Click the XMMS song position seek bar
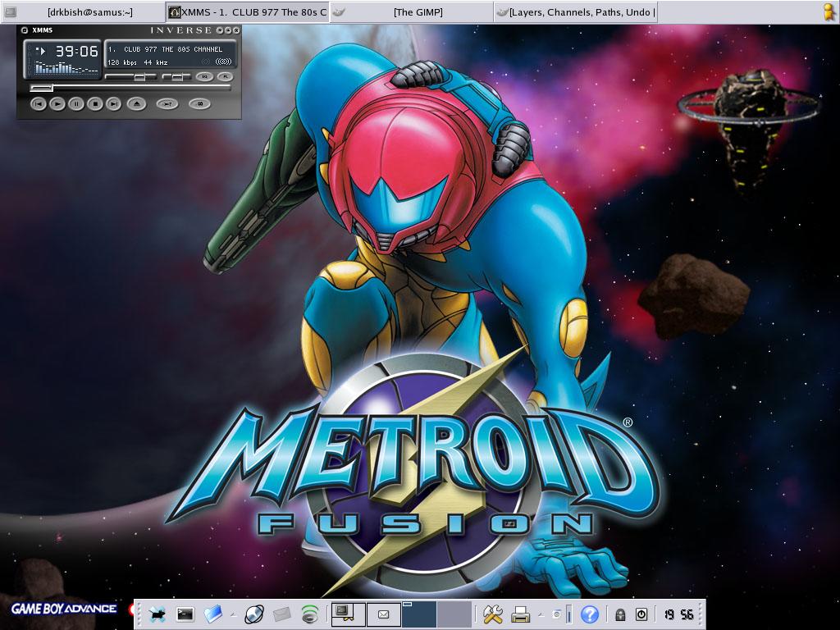840x630 pixels. pyautogui.click(x=130, y=87)
